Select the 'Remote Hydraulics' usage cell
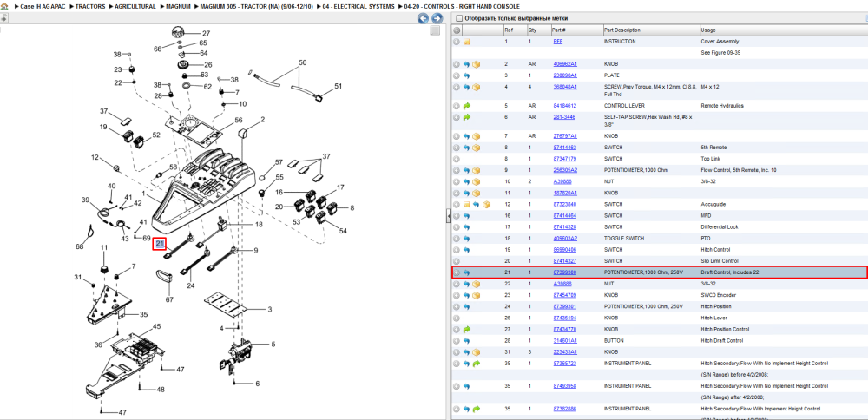This screenshot has width=868, height=420. coord(723,106)
